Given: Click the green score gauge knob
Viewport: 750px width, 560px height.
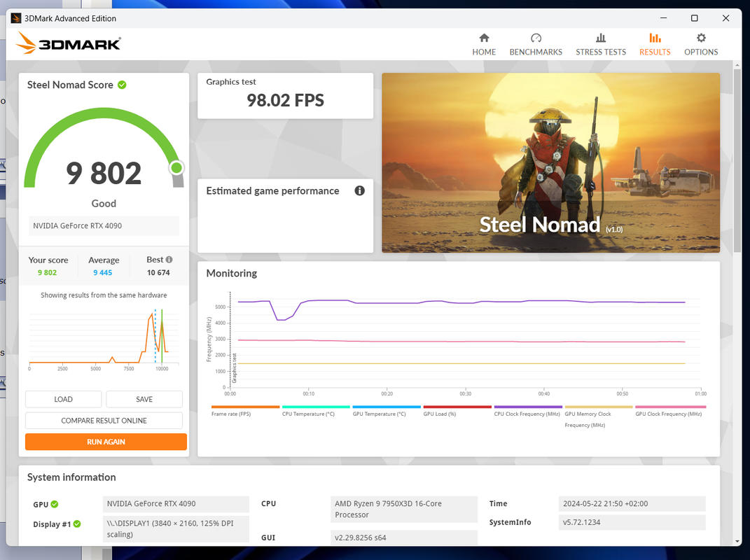Looking at the screenshot, I should click(176, 168).
